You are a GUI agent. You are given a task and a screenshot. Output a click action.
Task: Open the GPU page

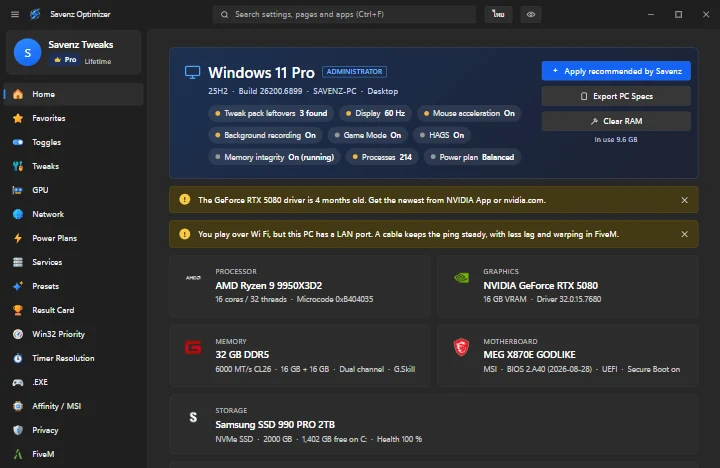pyautogui.click(x=73, y=190)
